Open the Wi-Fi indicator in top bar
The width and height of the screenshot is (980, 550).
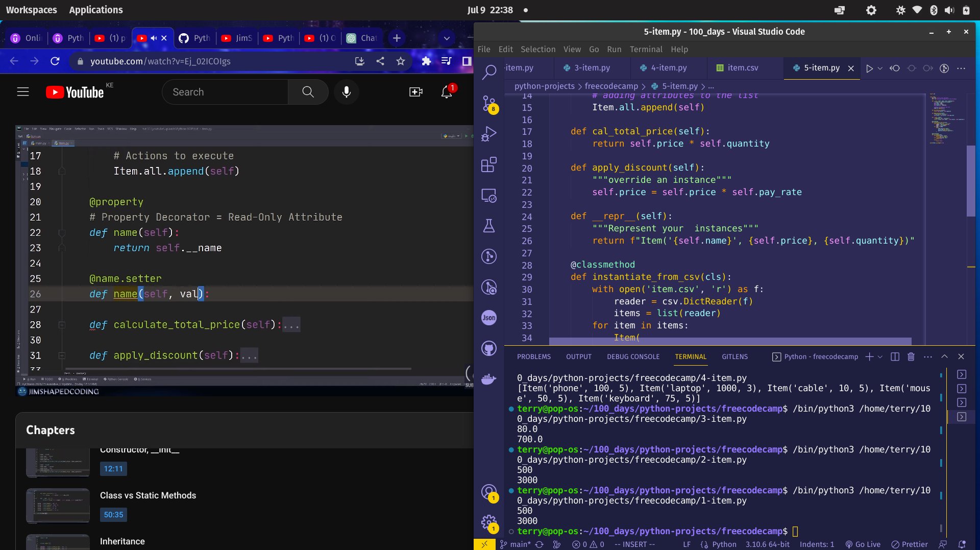[x=917, y=10]
